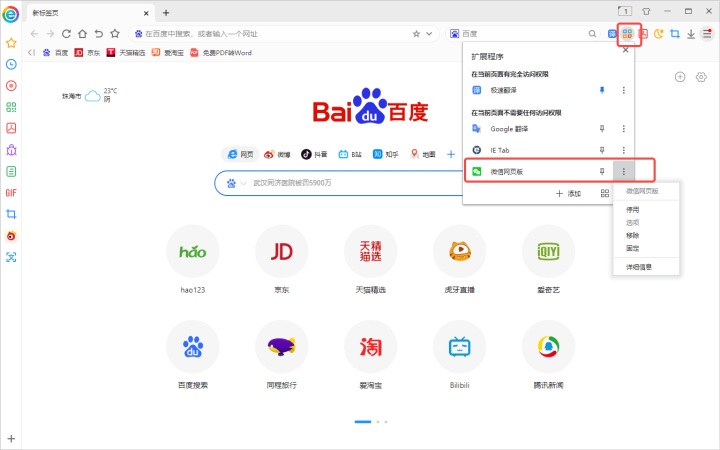The height and width of the screenshot is (450, 720).
Task: Click the blue crop icon in the left sidebar
Action: click(x=11, y=214)
